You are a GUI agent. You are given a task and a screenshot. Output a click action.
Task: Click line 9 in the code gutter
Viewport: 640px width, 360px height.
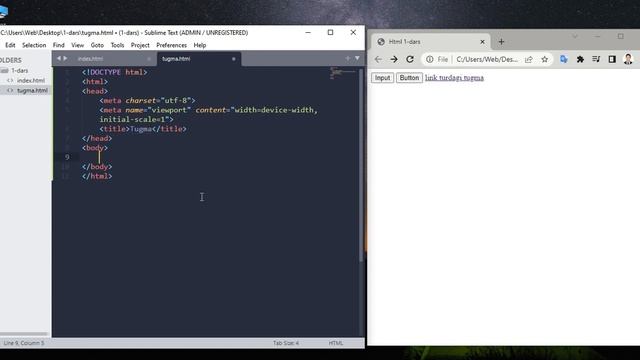point(67,157)
